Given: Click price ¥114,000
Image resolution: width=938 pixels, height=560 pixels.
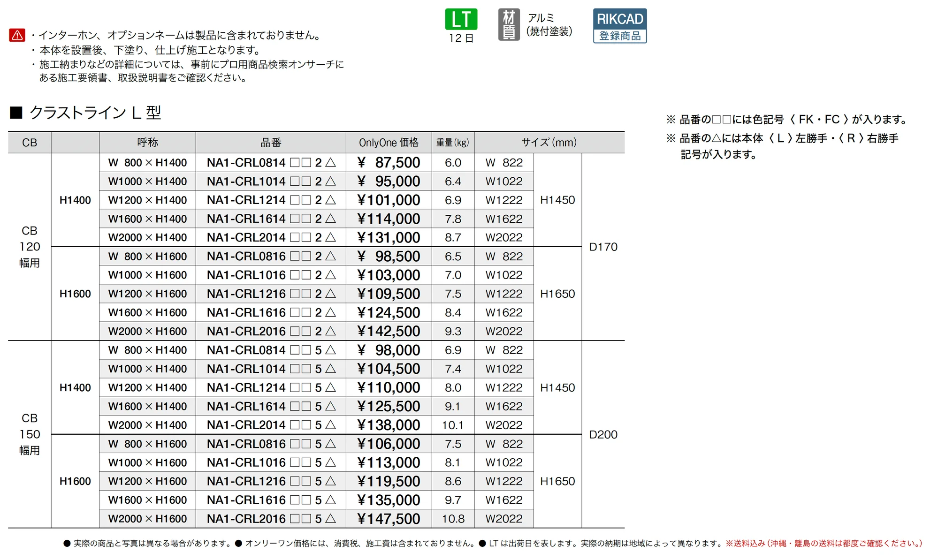Looking at the screenshot, I should coord(389,219).
